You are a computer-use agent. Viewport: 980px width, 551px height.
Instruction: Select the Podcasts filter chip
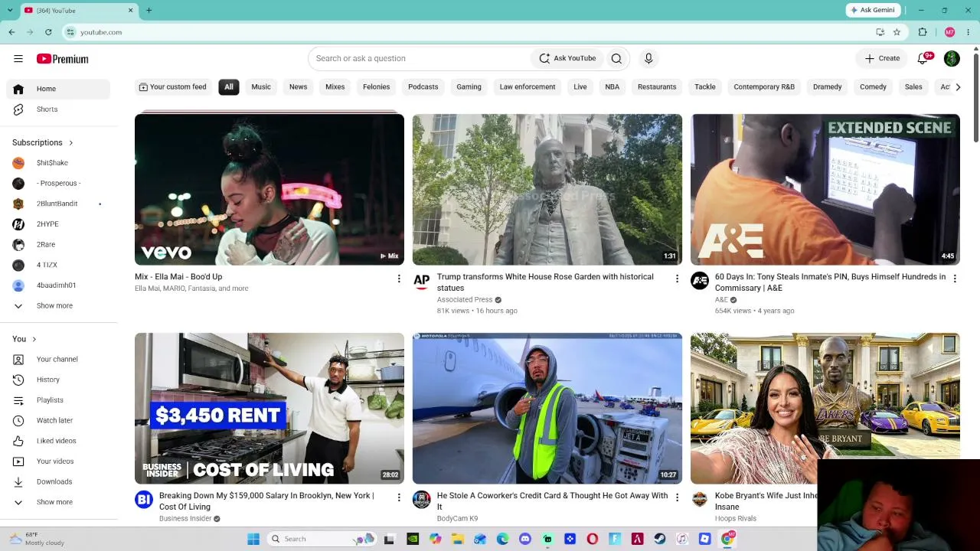pyautogui.click(x=423, y=86)
